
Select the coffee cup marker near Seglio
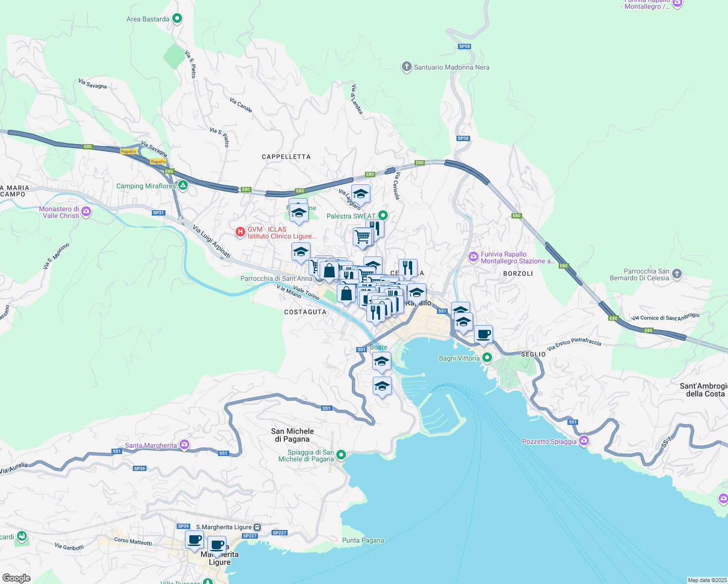coord(483,334)
